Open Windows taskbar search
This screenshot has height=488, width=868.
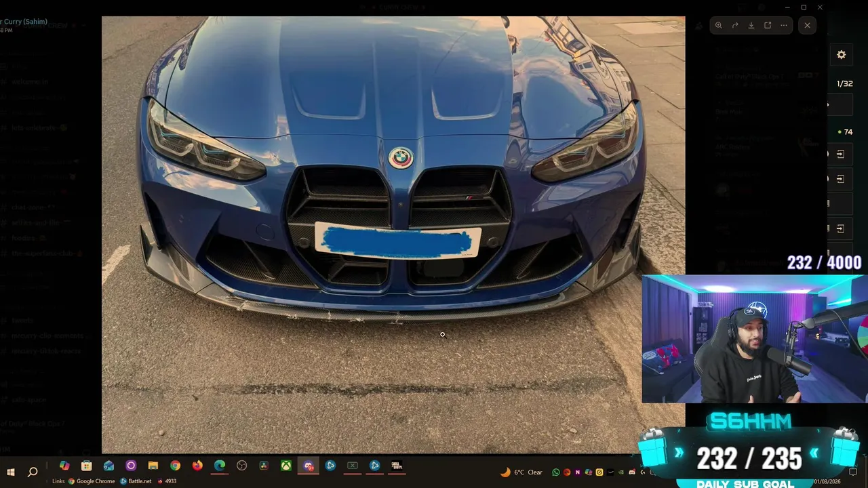pos(33,472)
